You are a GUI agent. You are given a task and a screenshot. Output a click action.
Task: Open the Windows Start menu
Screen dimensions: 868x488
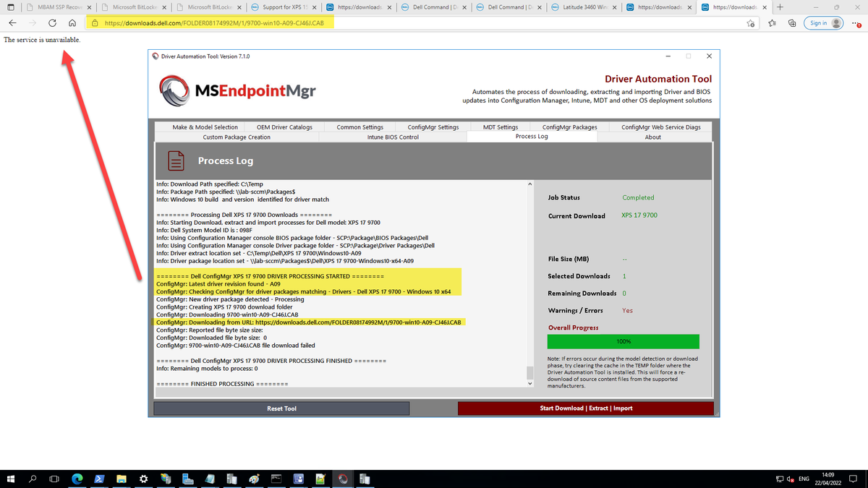(11, 479)
